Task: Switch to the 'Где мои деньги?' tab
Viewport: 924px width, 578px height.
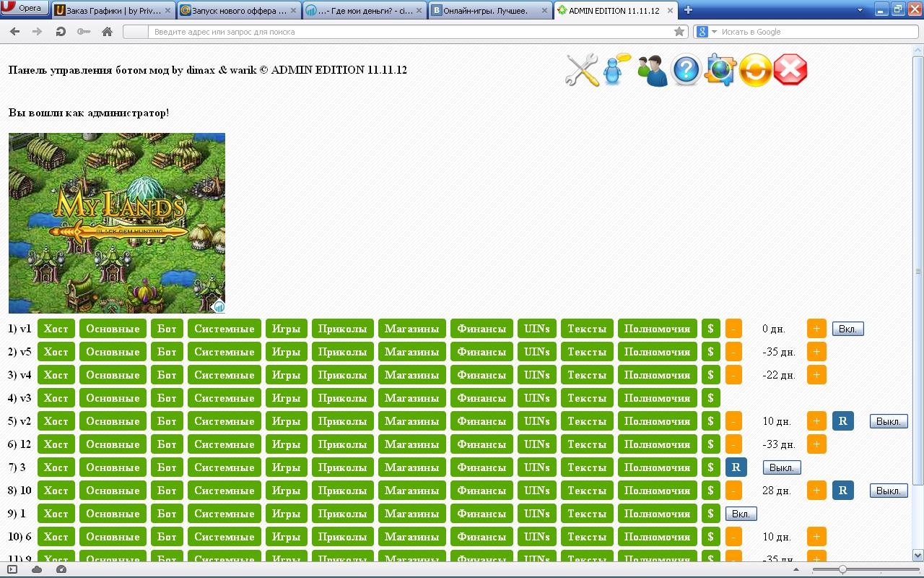Action: 364,11
